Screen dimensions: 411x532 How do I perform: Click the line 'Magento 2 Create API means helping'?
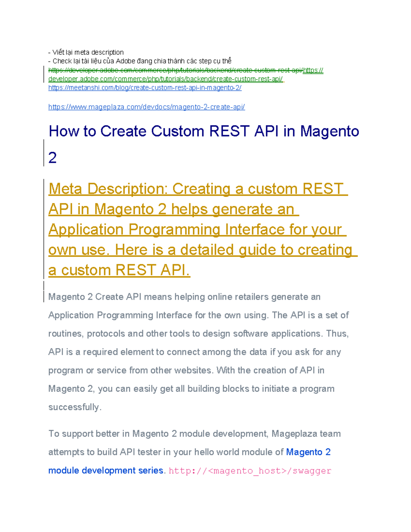pos(184,297)
